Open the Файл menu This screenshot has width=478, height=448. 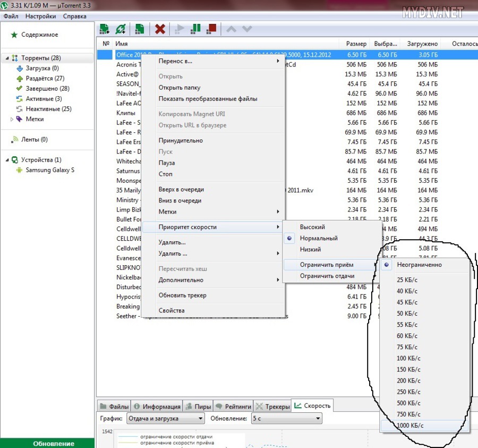pyautogui.click(x=11, y=16)
